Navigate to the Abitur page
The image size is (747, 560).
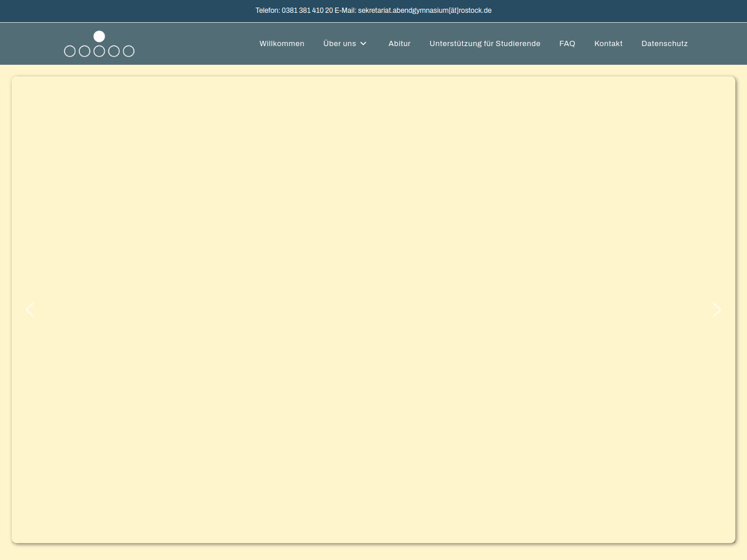tap(399, 44)
